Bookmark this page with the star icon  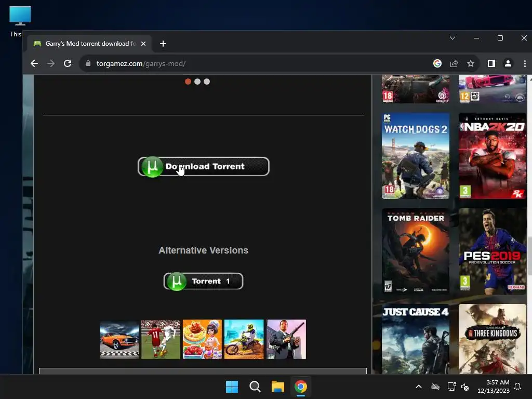click(471, 63)
